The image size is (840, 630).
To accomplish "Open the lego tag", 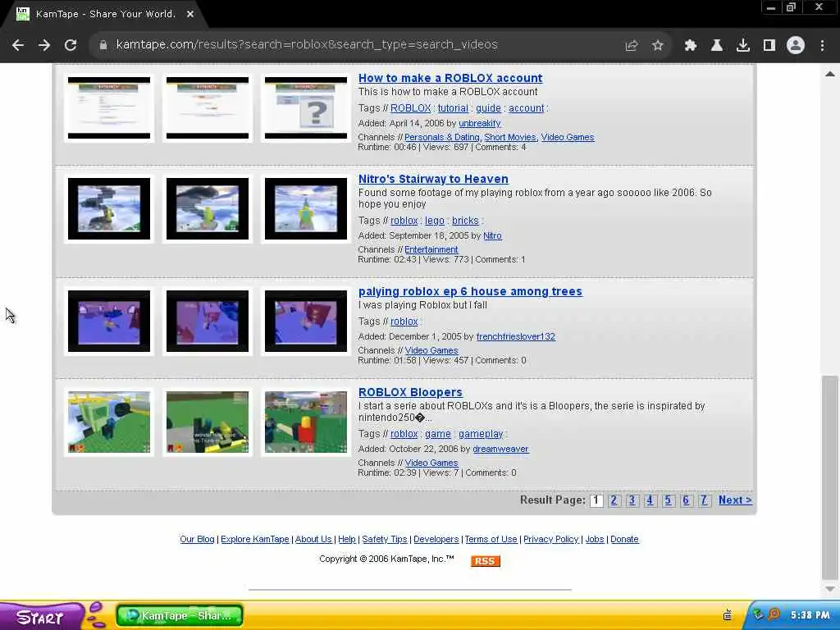I will point(435,221).
